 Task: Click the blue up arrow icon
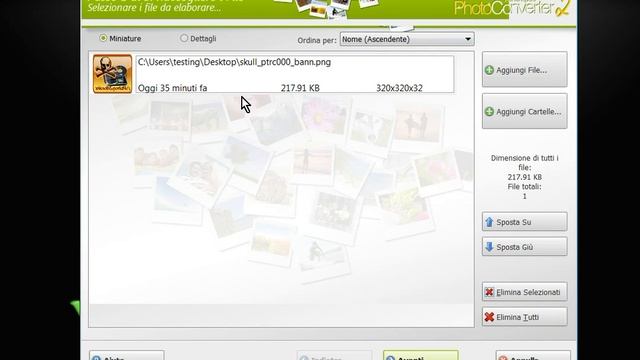pyautogui.click(x=489, y=222)
